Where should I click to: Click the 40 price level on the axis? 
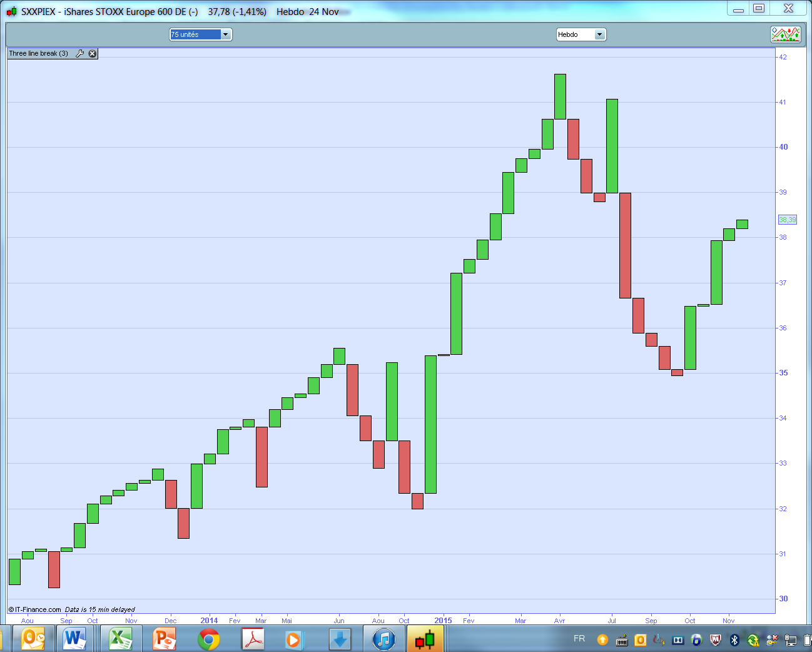[783, 147]
